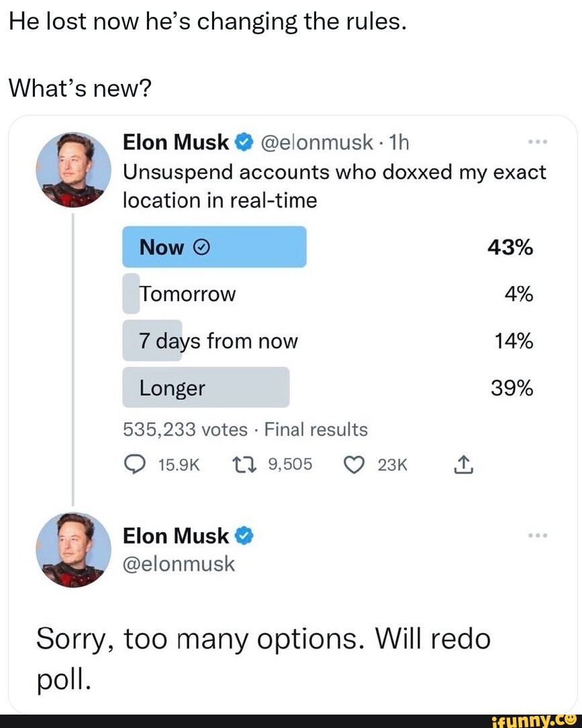Vote for the Now poll option
The height and width of the screenshot is (728, 582).
point(215,246)
